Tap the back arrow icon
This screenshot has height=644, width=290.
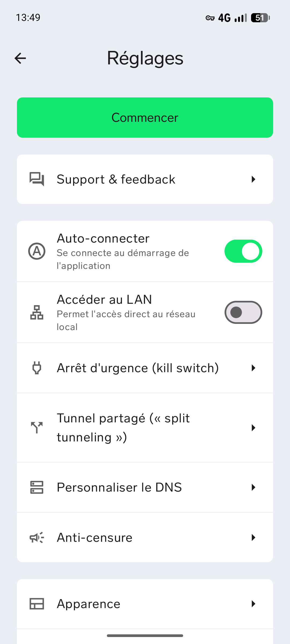(x=20, y=58)
